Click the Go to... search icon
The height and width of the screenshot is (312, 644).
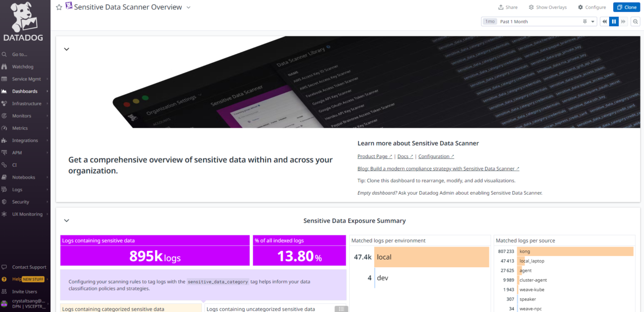[x=6, y=54]
